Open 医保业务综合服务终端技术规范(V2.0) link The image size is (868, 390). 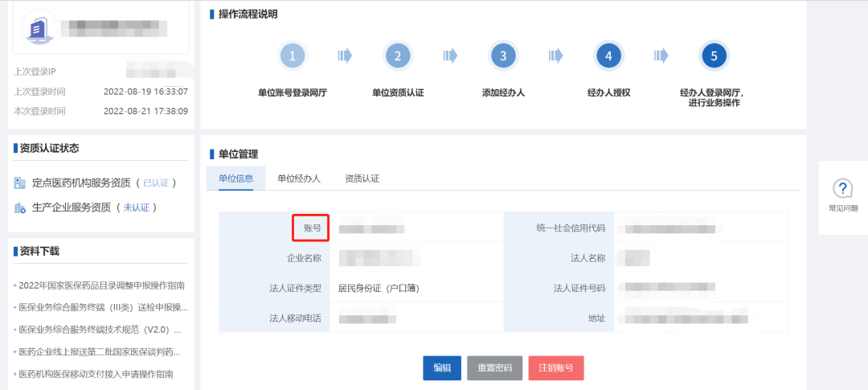pyautogui.click(x=100, y=330)
